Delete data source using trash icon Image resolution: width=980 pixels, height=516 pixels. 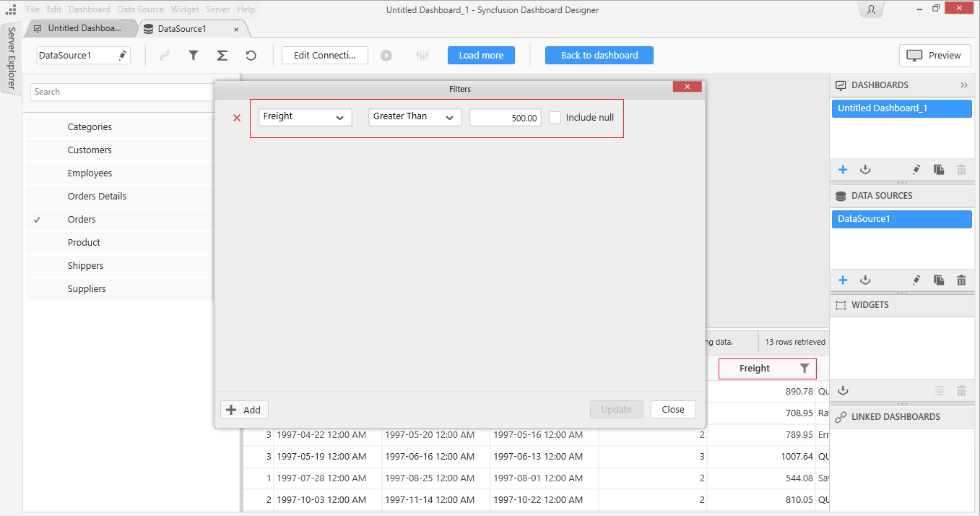pos(961,280)
